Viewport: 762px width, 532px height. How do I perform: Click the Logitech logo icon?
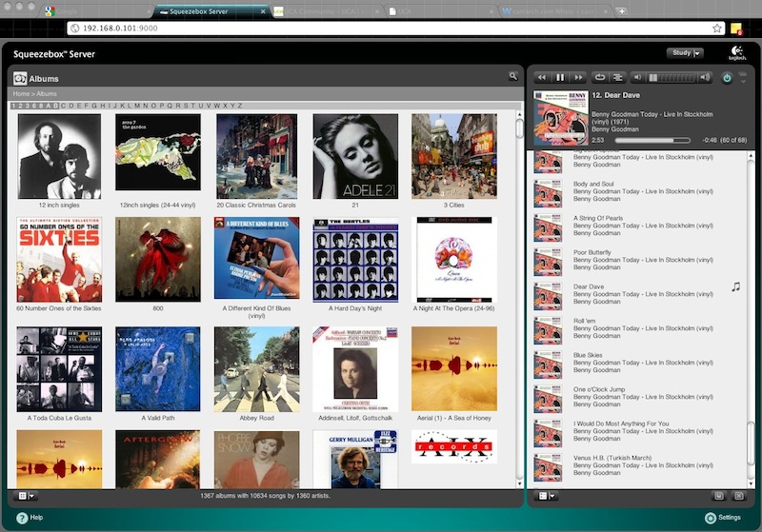coord(736,53)
